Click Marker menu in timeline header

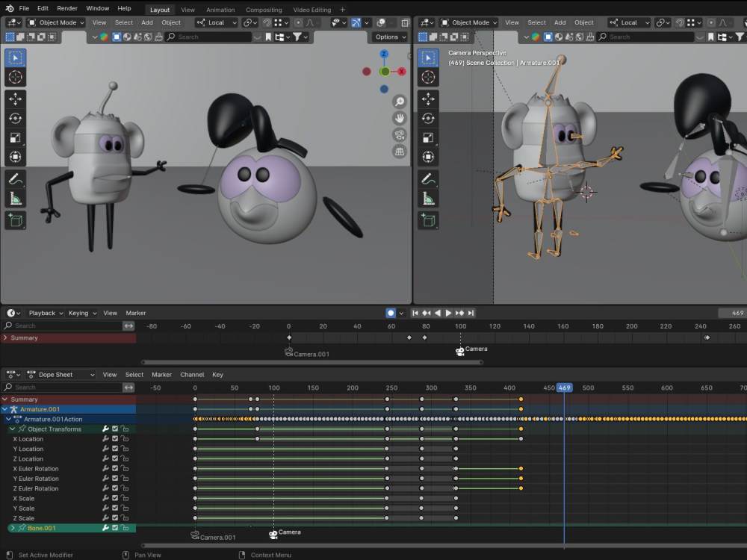click(x=136, y=313)
